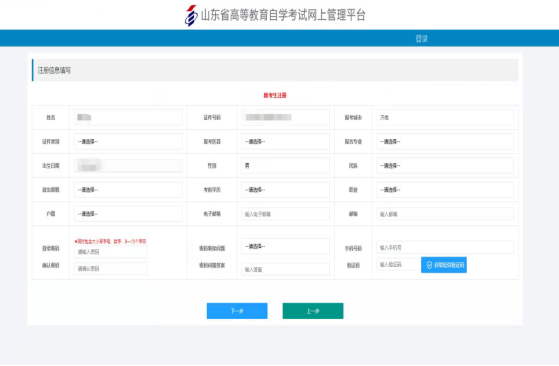Open the 性别 gender dropdown
559x366 pixels.
285,166
